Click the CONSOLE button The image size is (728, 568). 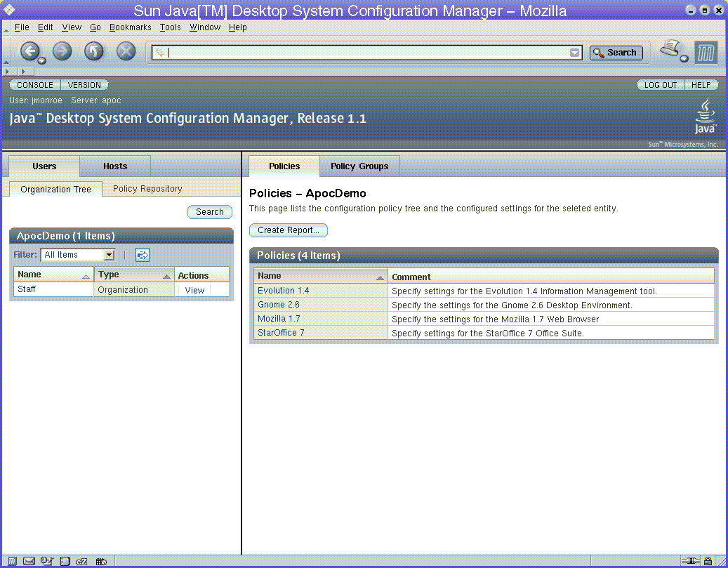35,85
